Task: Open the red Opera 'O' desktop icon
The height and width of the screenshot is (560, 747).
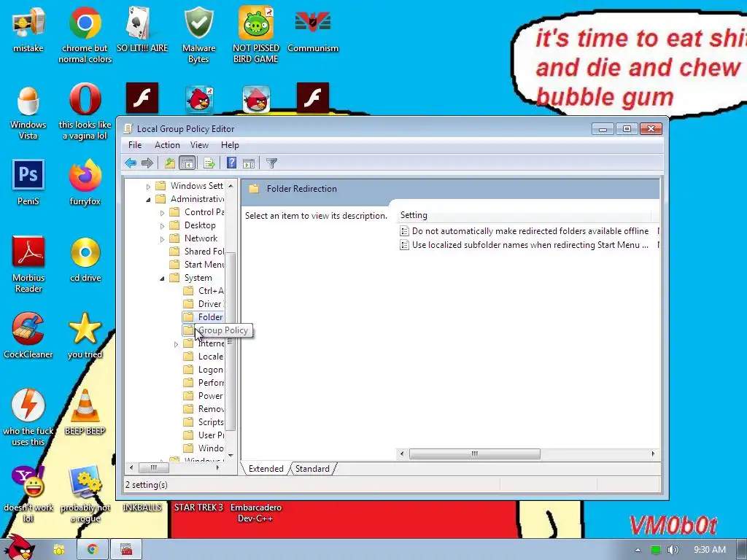Action: [85, 112]
